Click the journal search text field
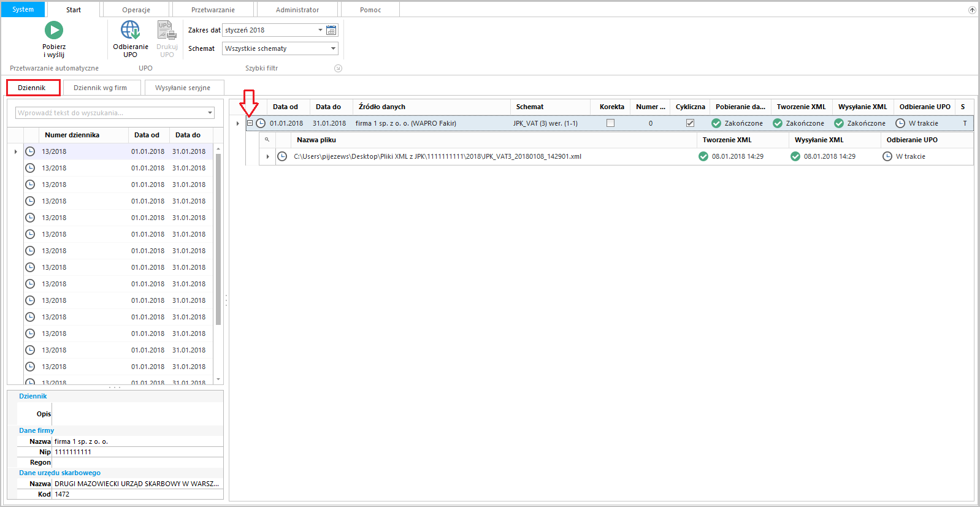 click(x=110, y=113)
